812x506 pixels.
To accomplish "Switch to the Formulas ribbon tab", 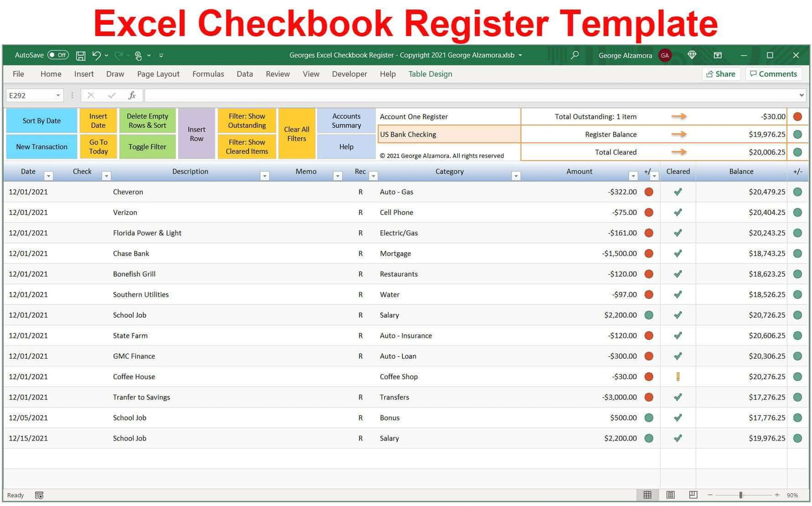I will (208, 74).
